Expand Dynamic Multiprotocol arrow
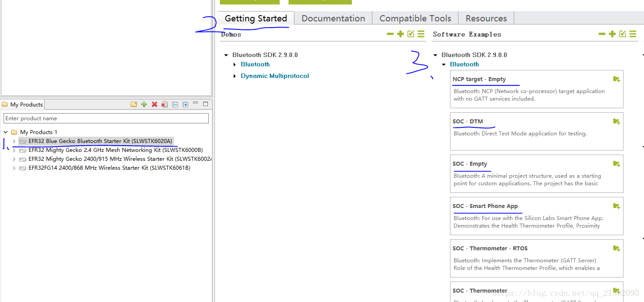 point(235,76)
